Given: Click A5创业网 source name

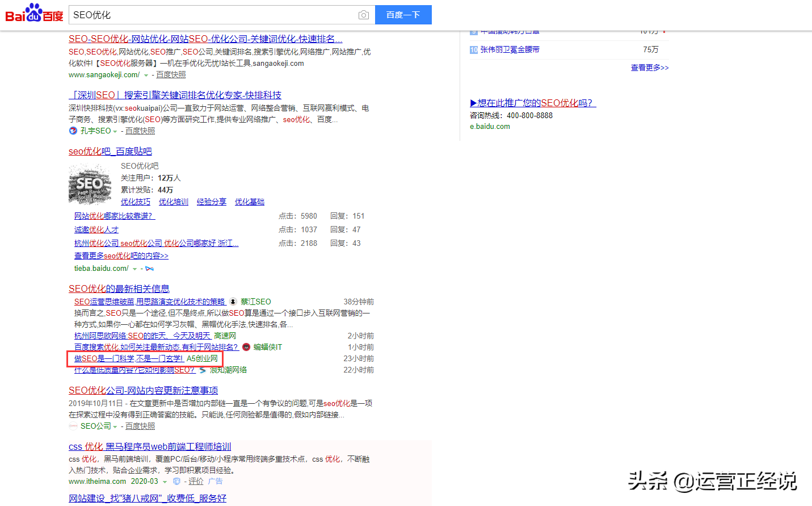Looking at the screenshot, I should [203, 358].
